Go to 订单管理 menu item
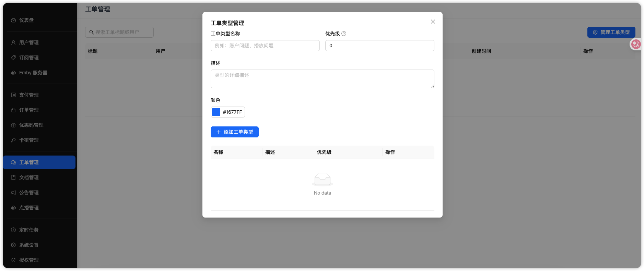Screen dimensions: 644x271 [29, 110]
